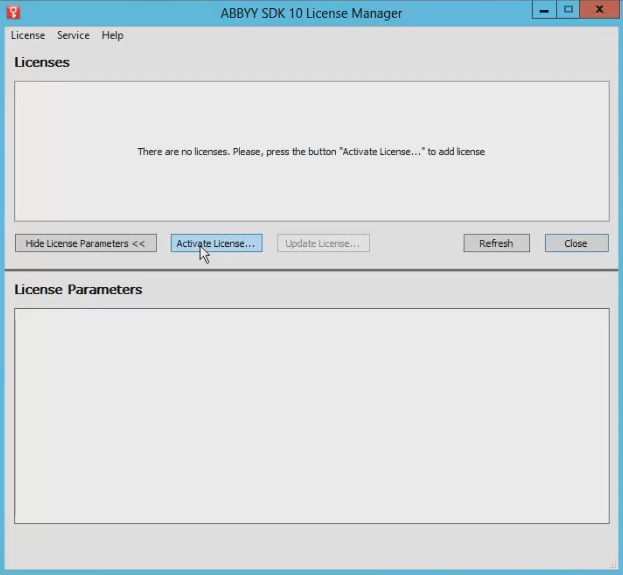The height and width of the screenshot is (575, 623).
Task: Open the License menu
Action: pyautogui.click(x=27, y=35)
